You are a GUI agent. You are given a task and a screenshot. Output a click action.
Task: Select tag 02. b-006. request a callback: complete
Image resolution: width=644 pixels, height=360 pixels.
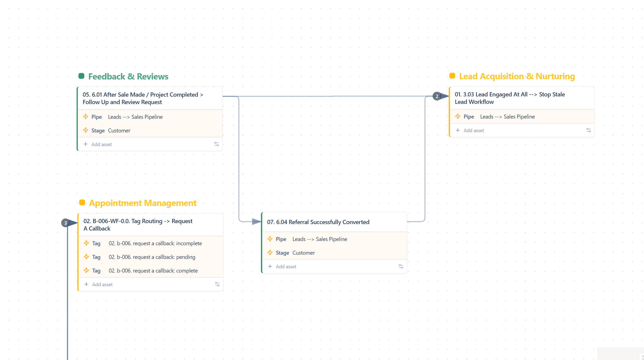[153, 271]
